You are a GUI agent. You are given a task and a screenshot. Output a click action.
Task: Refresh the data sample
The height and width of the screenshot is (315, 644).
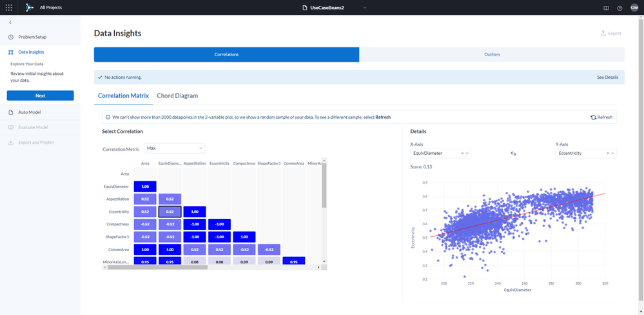point(601,117)
